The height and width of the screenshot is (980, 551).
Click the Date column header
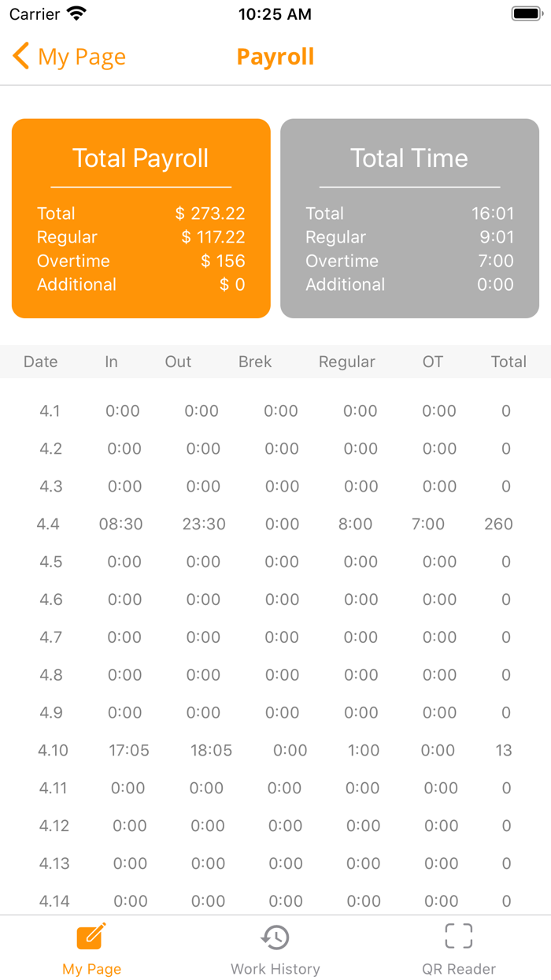41,362
